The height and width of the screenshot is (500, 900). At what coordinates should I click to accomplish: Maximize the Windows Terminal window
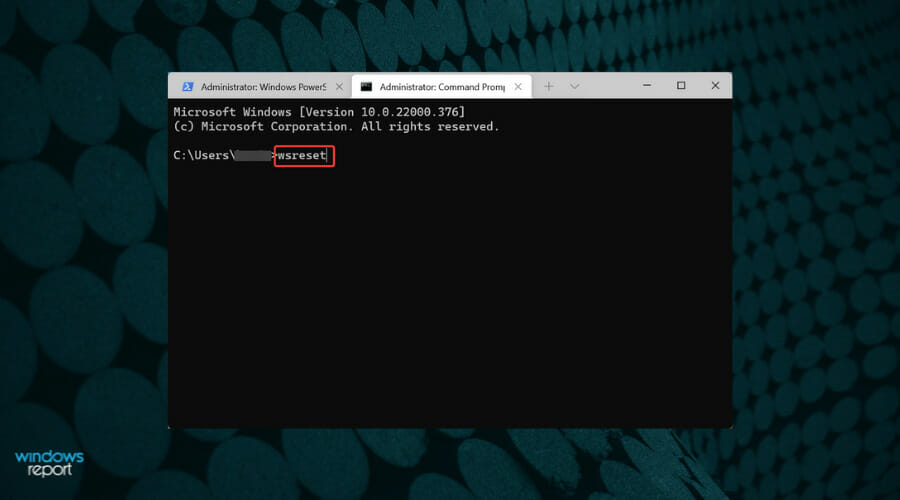681,86
